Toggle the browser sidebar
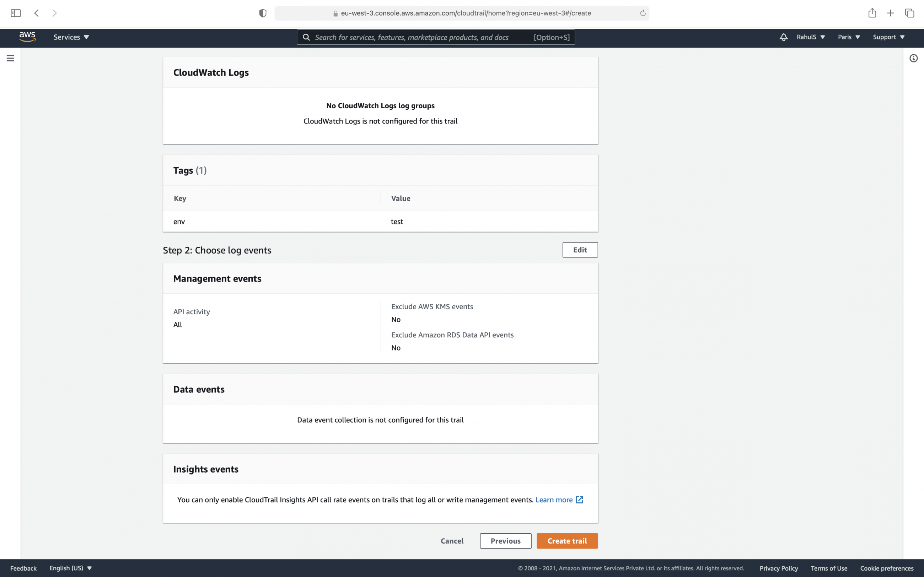This screenshot has height=577, width=924. 16,12
